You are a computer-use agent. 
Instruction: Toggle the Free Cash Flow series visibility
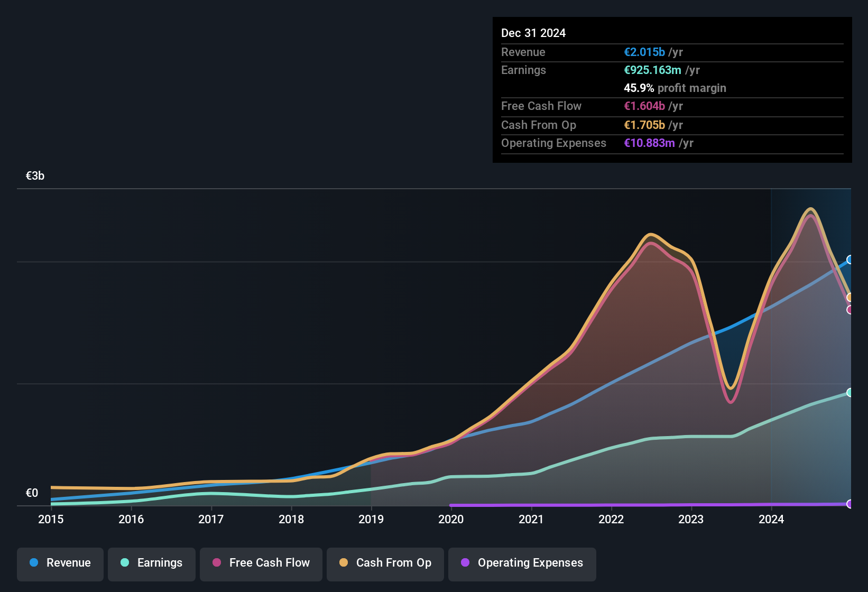coord(261,563)
